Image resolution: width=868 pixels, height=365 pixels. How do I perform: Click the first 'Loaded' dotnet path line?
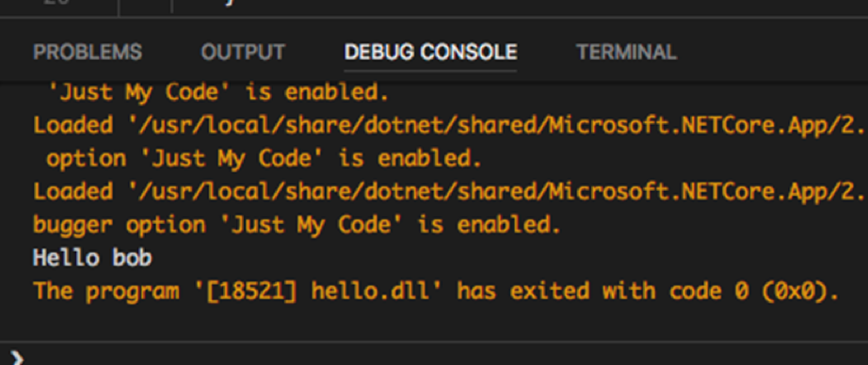pos(449,125)
